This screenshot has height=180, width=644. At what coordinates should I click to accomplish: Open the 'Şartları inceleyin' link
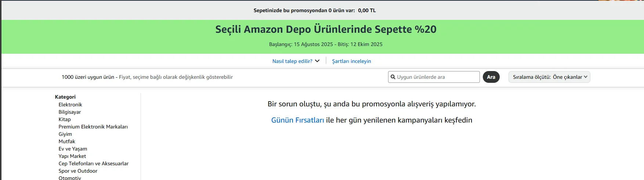coord(351,61)
